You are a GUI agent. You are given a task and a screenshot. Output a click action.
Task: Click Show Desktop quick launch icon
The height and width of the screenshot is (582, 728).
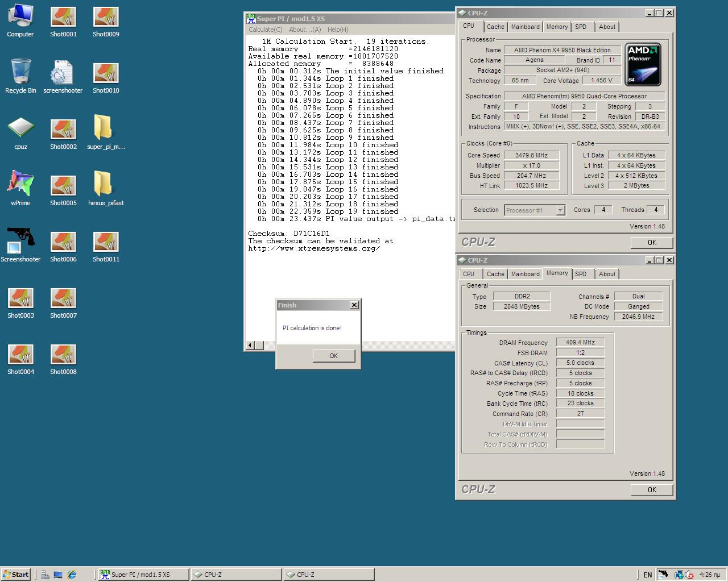[57, 575]
